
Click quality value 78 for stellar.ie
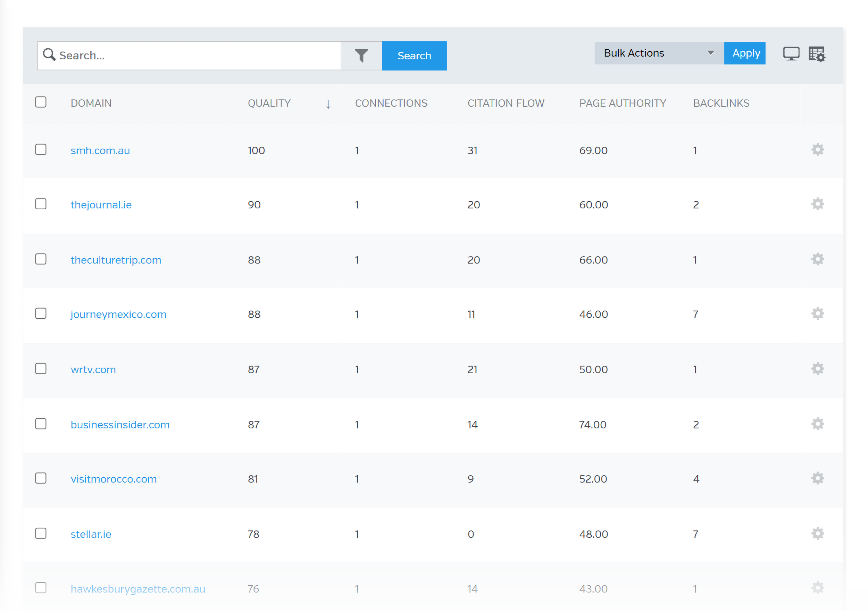point(254,535)
